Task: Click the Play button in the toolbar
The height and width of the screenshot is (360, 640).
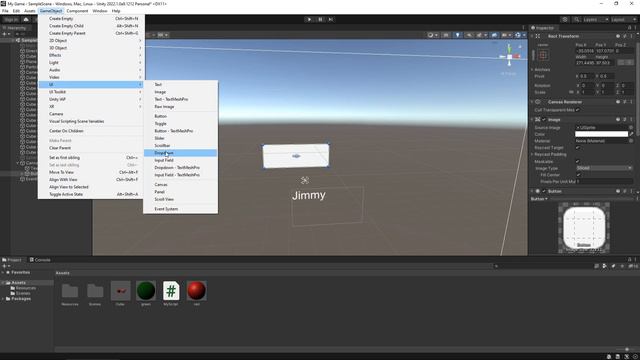Action: point(309,19)
